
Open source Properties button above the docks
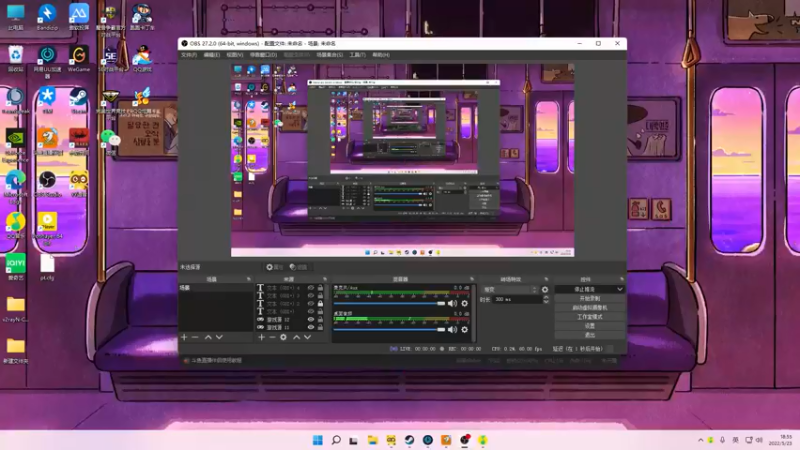[x=274, y=267]
